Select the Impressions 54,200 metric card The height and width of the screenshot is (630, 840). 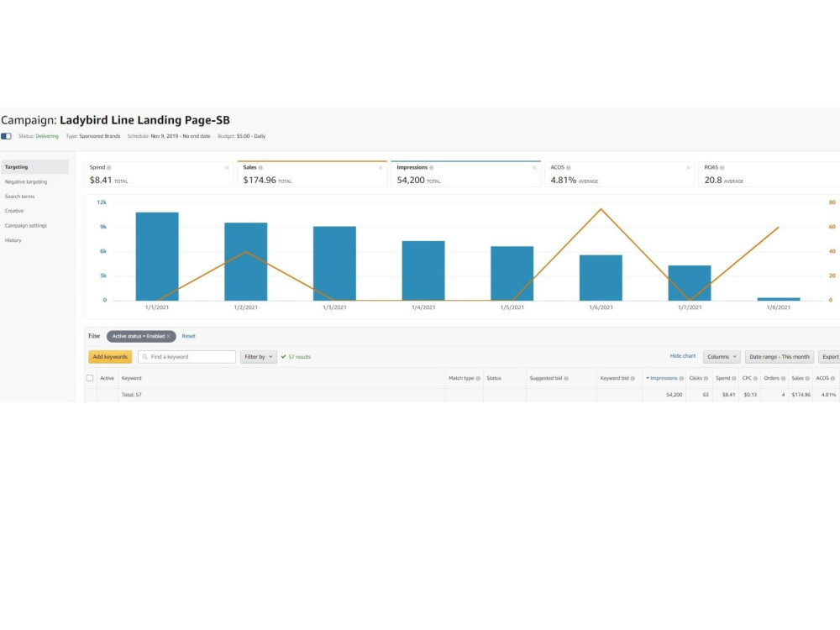pyautogui.click(x=466, y=174)
